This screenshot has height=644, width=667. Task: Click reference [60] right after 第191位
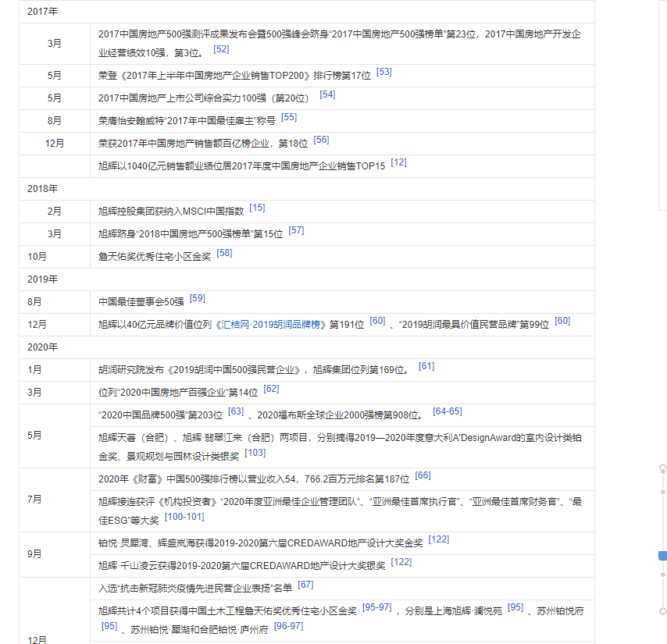(x=377, y=321)
